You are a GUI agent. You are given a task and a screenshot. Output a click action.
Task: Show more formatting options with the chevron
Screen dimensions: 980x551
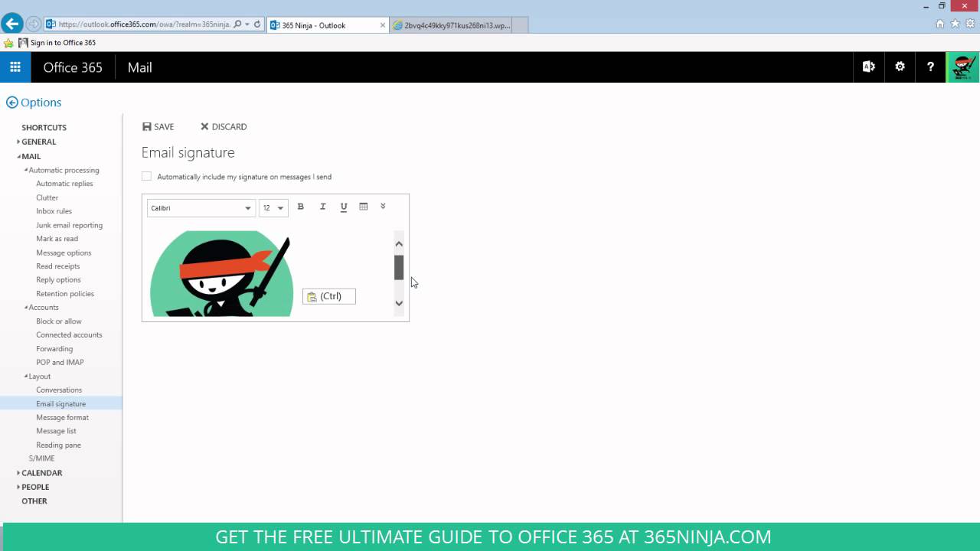click(x=383, y=206)
